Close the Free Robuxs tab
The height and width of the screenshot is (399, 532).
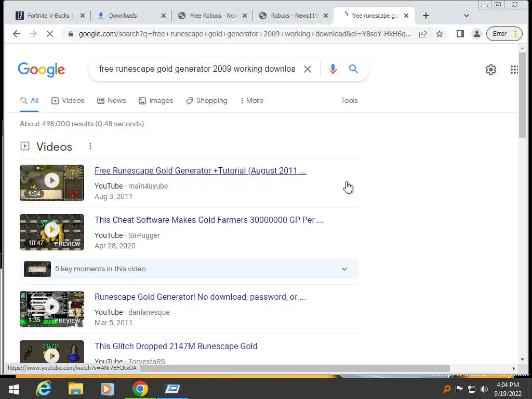tap(245, 16)
